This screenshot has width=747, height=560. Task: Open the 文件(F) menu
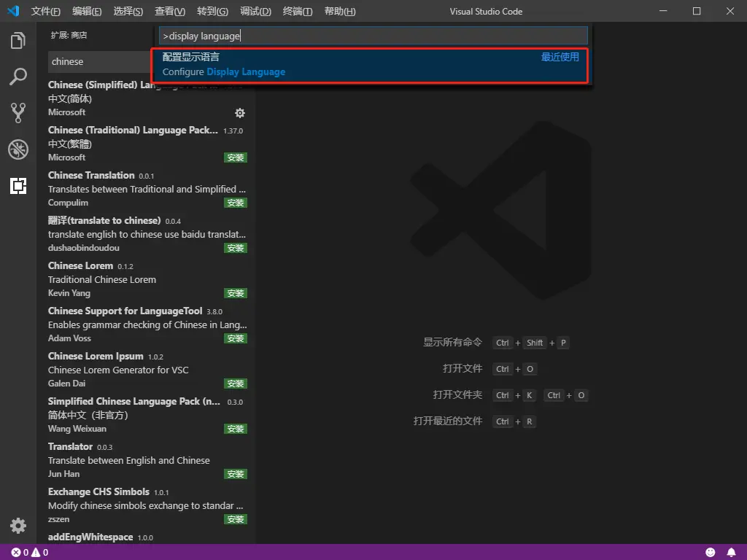(46, 12)
